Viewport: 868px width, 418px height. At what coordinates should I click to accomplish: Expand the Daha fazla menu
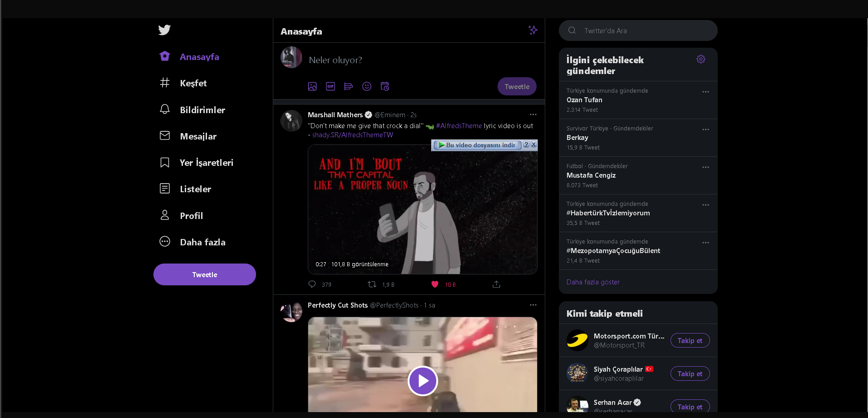[x=193, y=242]
